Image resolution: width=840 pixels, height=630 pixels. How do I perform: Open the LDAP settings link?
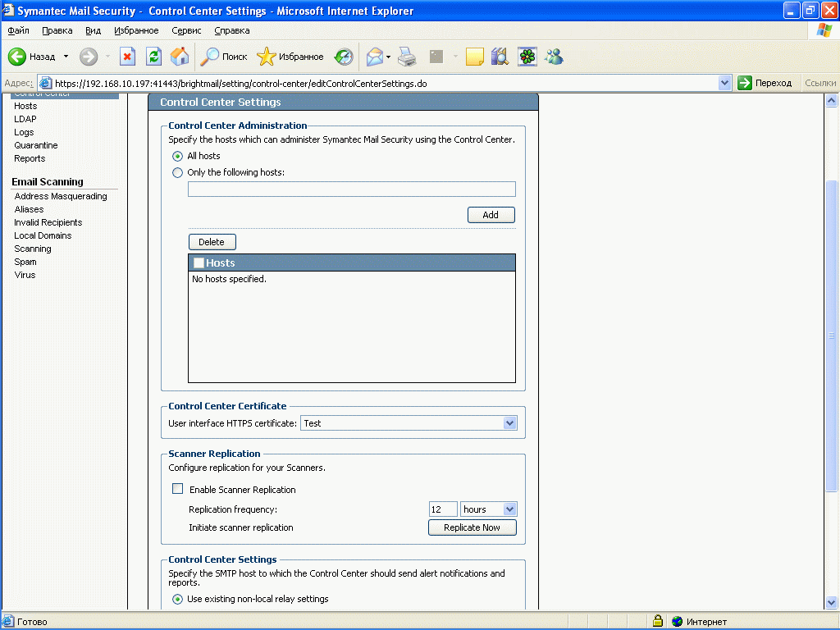(x=25, y=119)
